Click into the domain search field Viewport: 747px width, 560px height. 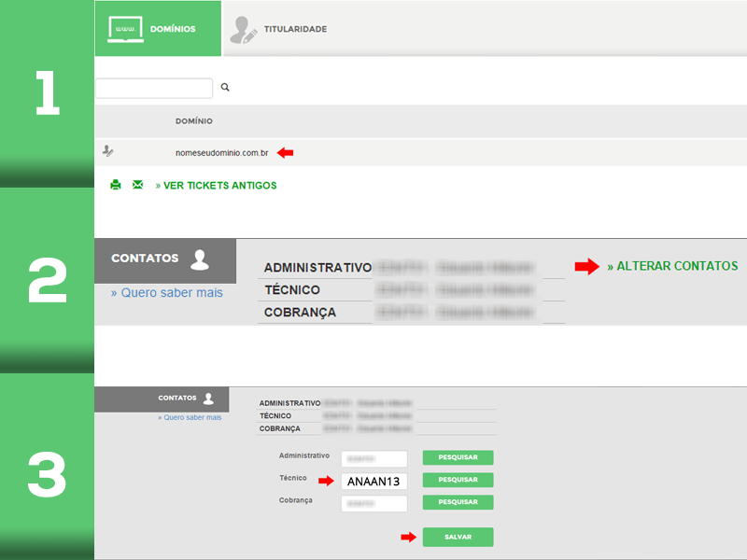[x=154, y=88]
